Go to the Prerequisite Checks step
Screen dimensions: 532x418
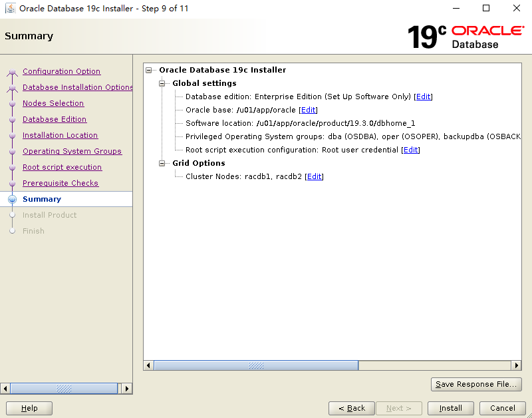coord(61,183)
